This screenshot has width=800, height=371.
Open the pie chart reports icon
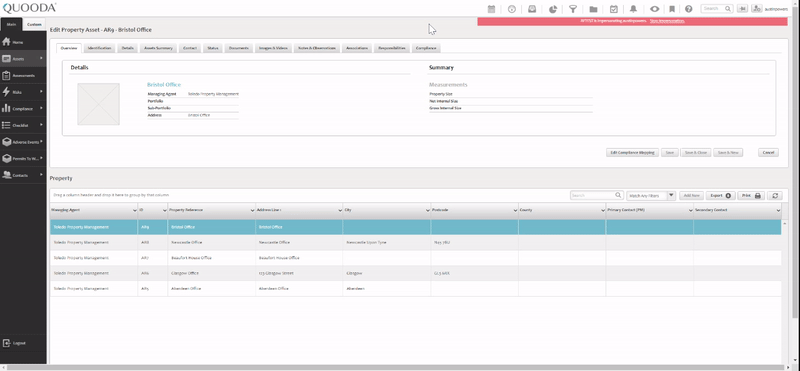point(553,9)
